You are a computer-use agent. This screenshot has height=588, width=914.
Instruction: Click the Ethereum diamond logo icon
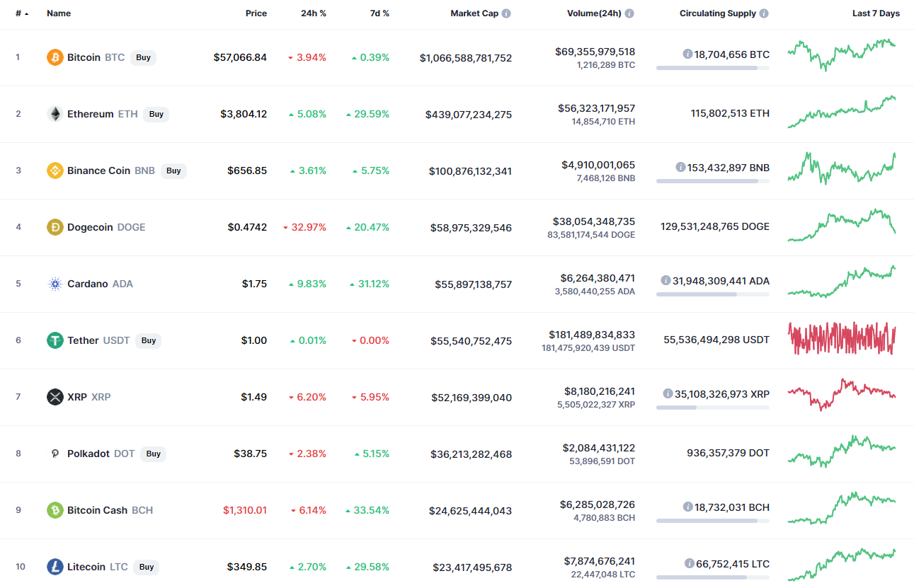pyautogui.click(x=55, y=114)
